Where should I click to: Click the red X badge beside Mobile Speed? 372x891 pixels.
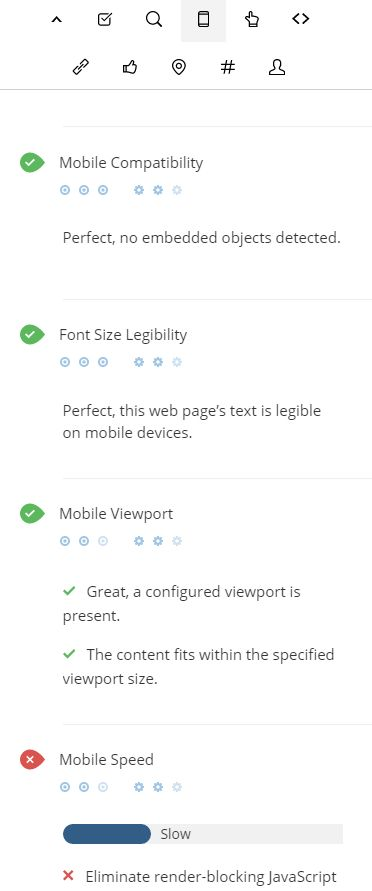click(32, 760)
